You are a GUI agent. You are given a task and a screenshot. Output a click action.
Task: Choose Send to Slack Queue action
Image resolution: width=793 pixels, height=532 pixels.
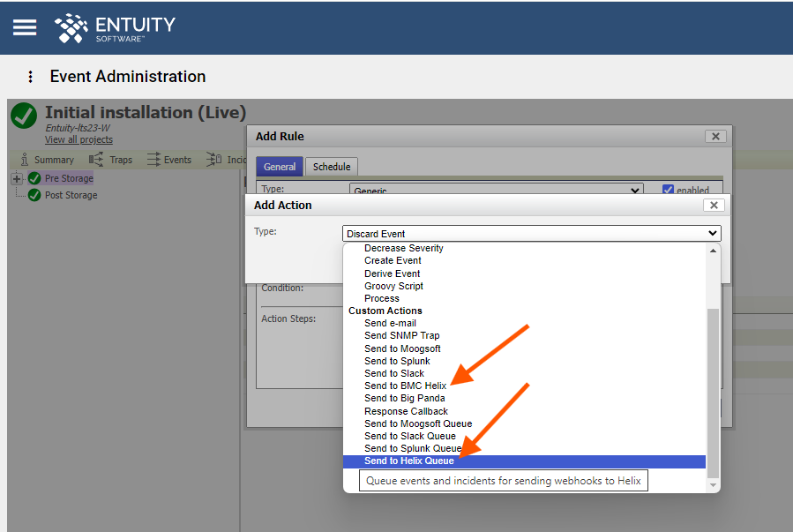[409, 436]
